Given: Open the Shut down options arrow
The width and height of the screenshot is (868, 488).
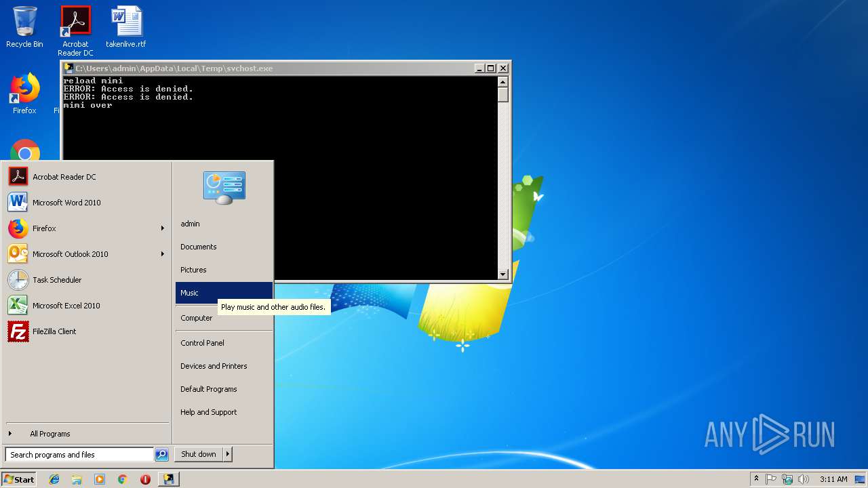Looking at the screenshot, I should [228, 454].
